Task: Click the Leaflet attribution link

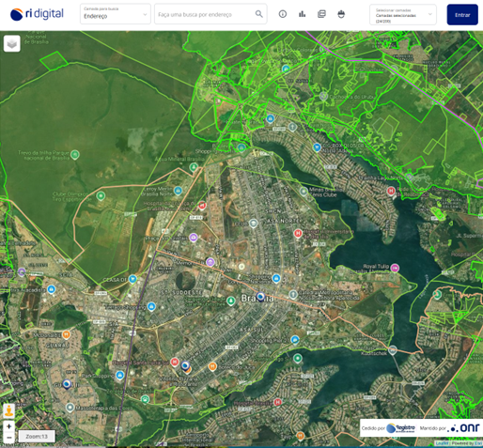Action: [x=442, y=443]
